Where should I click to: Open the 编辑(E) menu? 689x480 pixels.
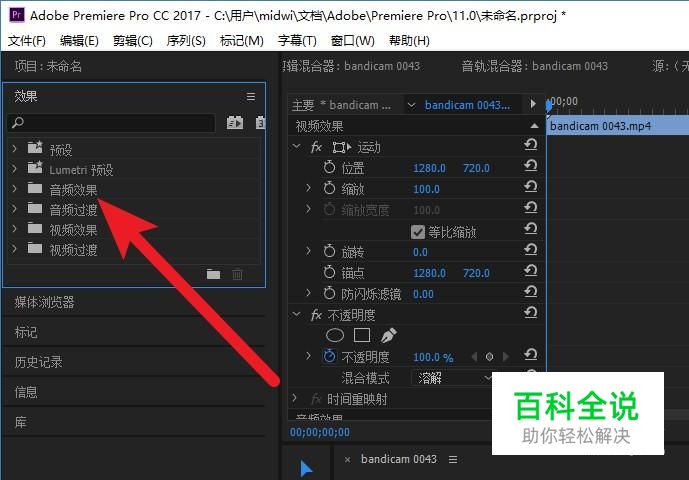click(x=79, y=41)
